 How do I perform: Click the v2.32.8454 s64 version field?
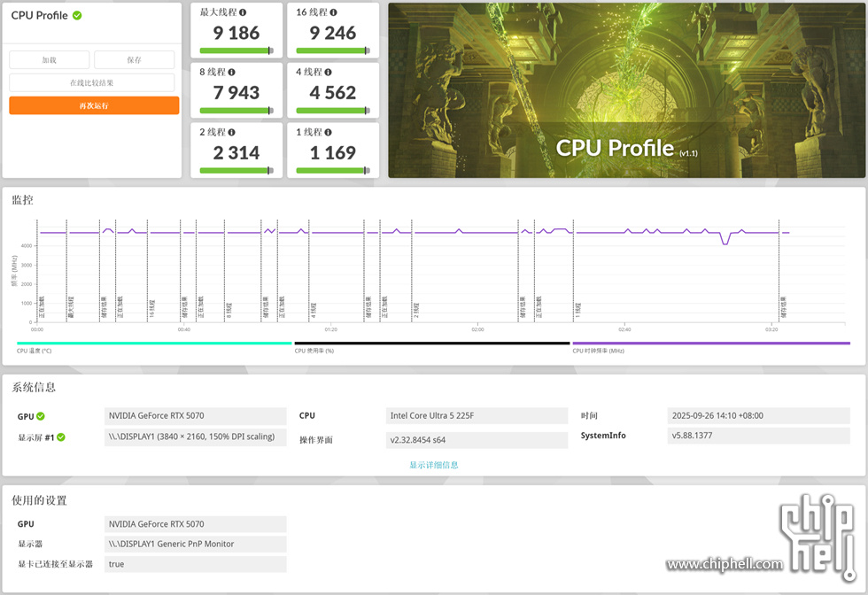tap(477, 440)
